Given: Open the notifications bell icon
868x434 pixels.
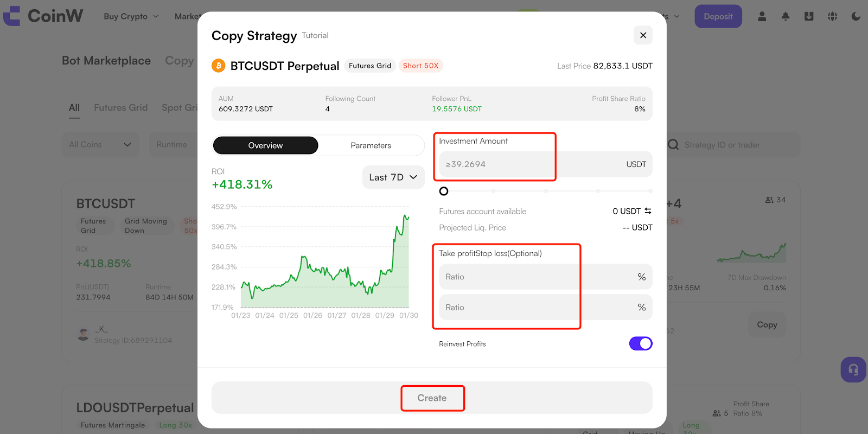Looking at the screenshot, I should (x=785, y=16).
